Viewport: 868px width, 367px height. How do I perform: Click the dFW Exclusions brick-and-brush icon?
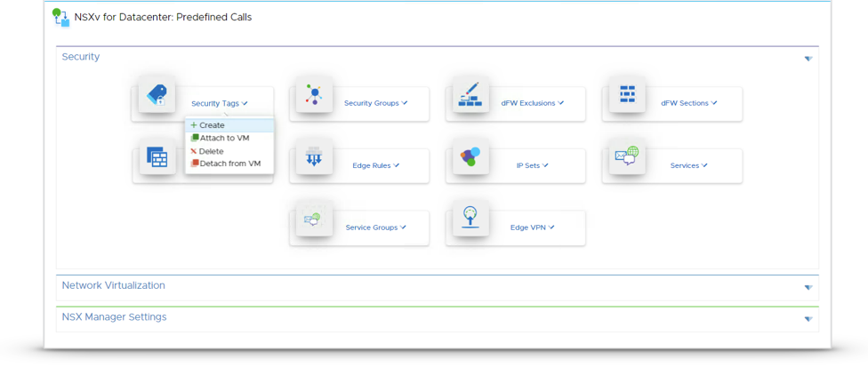[x=470, y=95]
